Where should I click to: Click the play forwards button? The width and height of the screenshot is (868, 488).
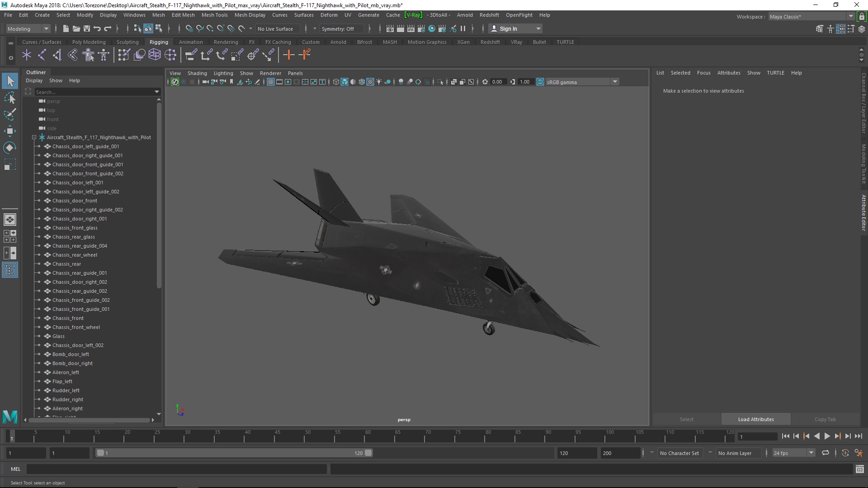point(827,436)
